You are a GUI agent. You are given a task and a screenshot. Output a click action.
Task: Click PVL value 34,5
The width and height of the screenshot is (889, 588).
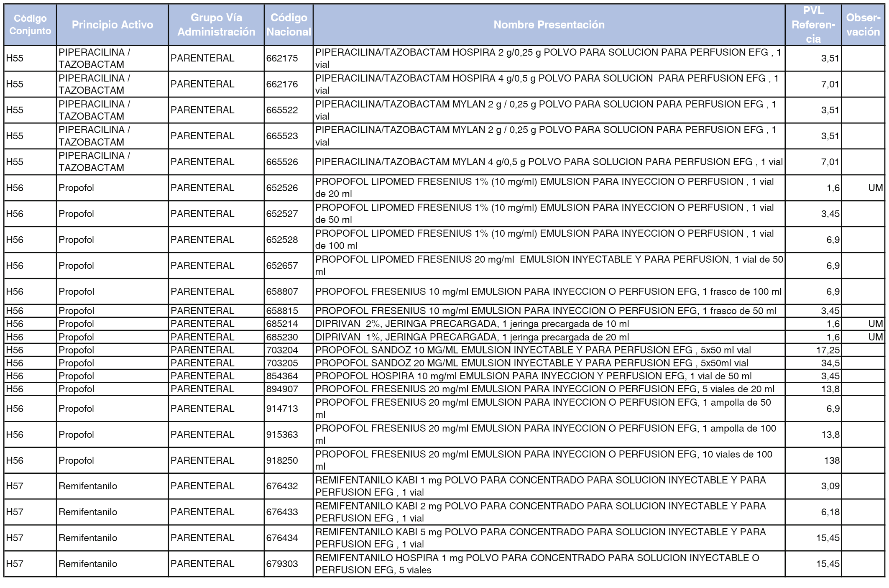(x=830, y=363)
